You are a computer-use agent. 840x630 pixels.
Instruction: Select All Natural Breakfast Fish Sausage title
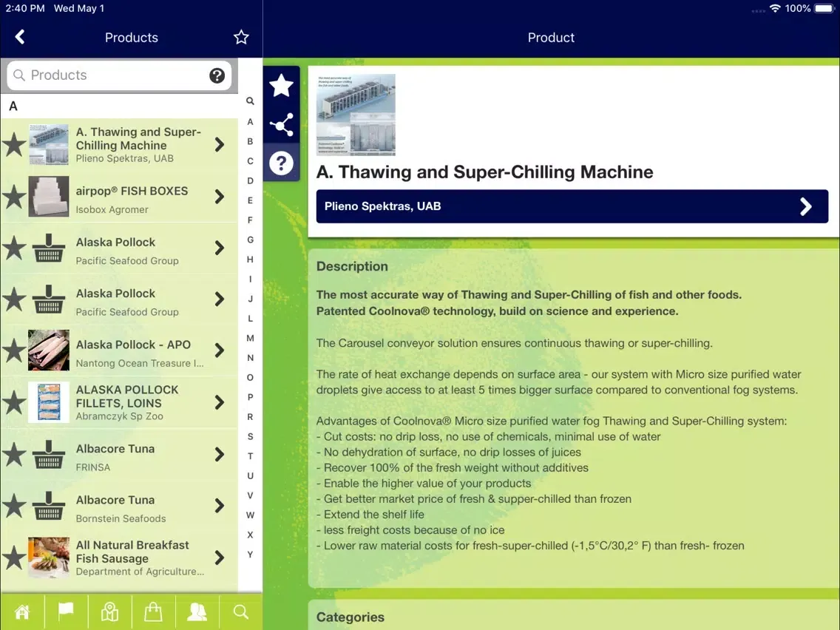132,552
